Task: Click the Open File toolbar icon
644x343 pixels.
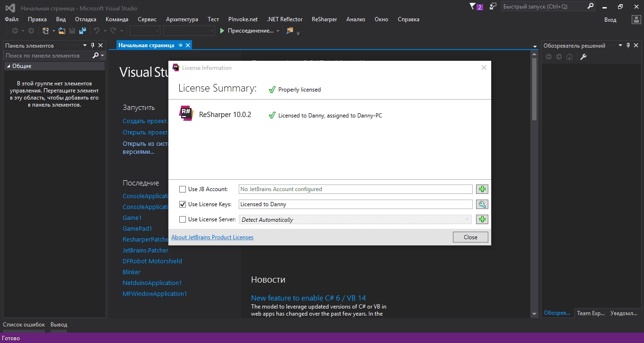Action: point(61,31)
